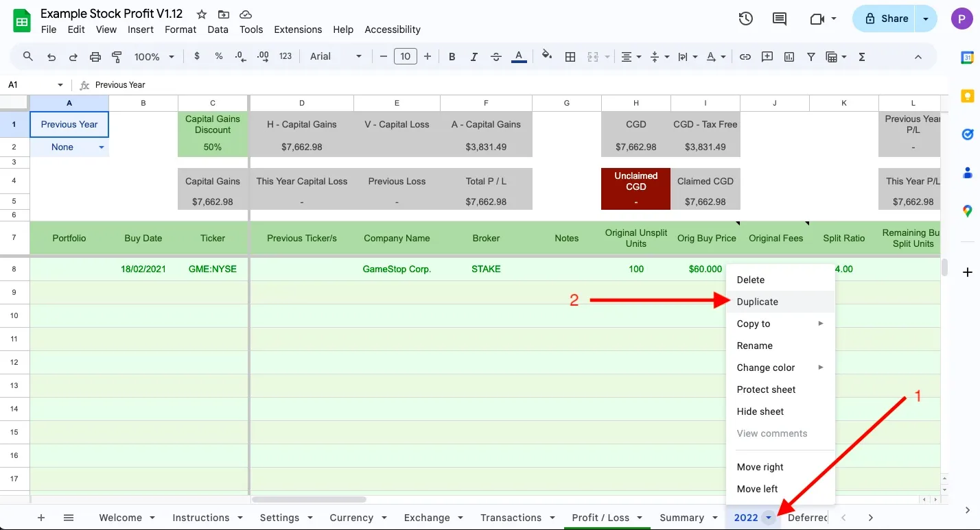Open the fill color picker

(x=547, y=57)
